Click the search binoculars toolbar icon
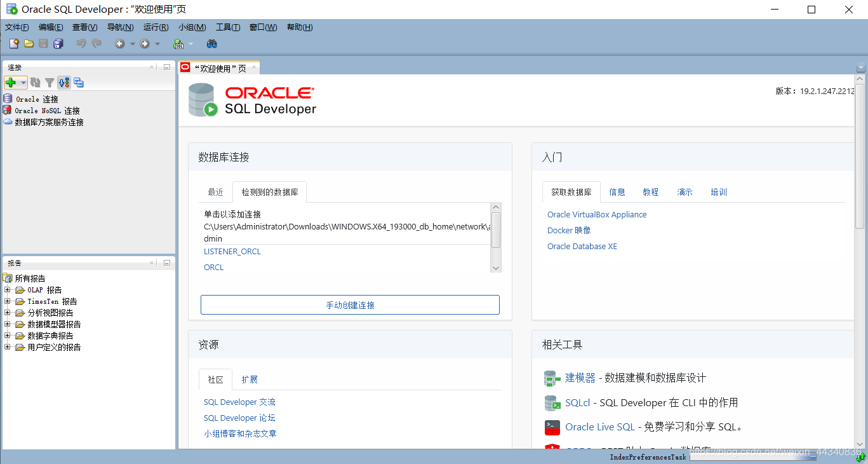 point(211,44)
